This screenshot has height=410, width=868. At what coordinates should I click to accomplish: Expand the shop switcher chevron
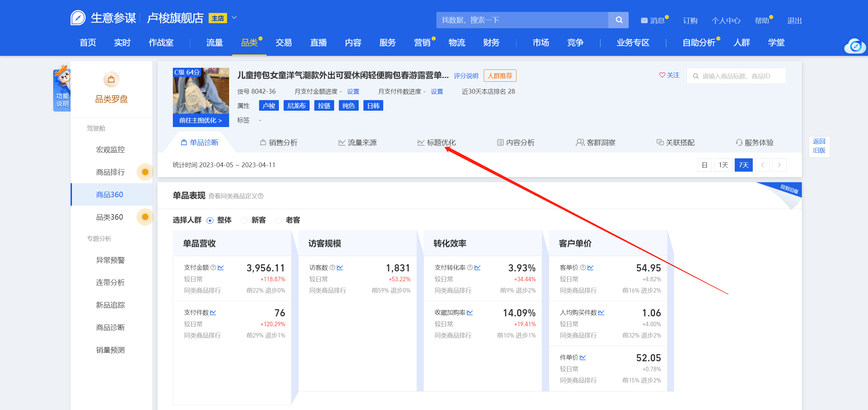coord(234,17)
